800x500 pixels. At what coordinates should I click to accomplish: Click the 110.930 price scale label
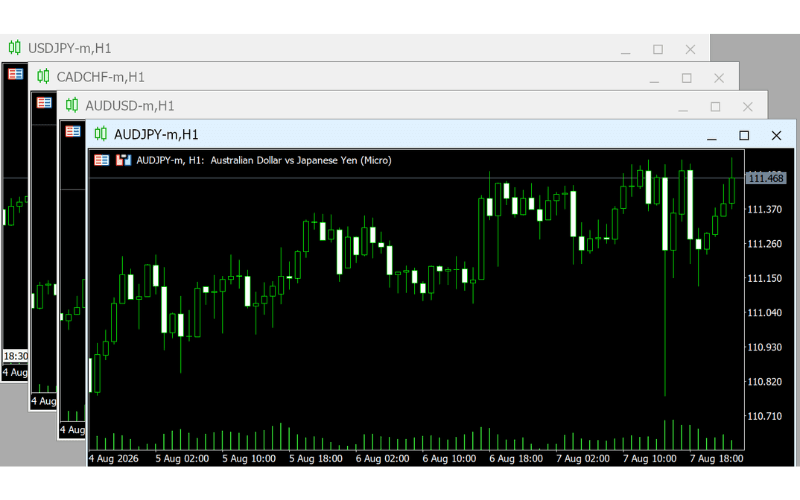[x=764, y=347]
